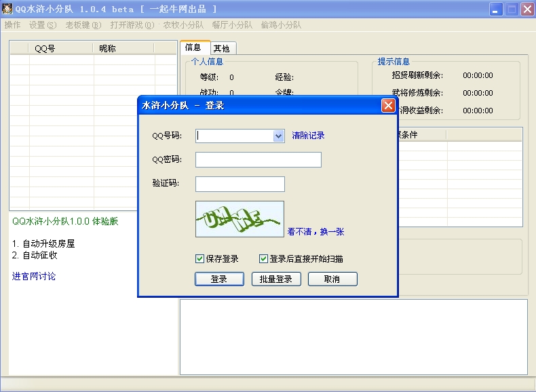Open the 农牧小分队 menu

[183, 25]
